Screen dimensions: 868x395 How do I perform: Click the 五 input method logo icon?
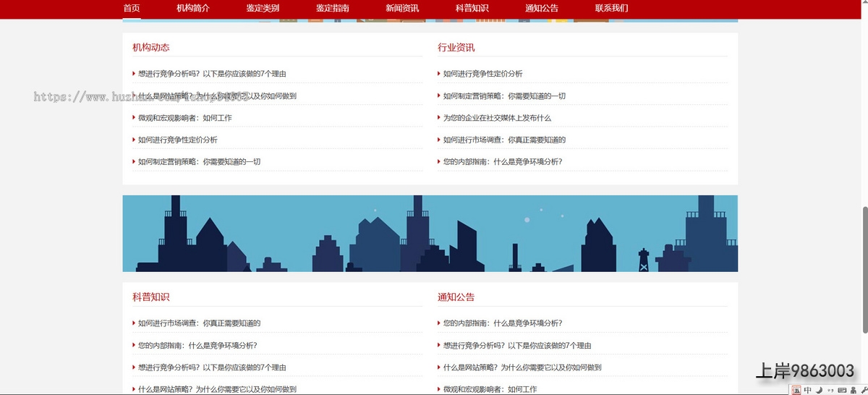pyautogui.click(x=796, y=390)
